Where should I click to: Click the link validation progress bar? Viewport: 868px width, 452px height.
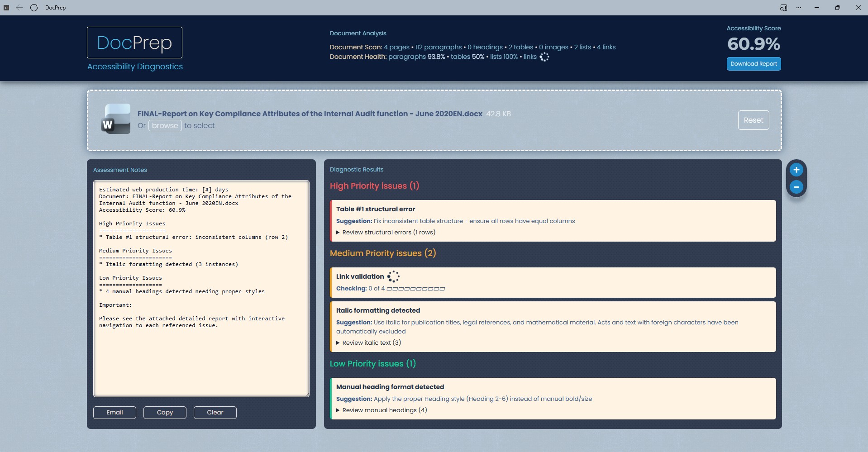tap(415, 289)
